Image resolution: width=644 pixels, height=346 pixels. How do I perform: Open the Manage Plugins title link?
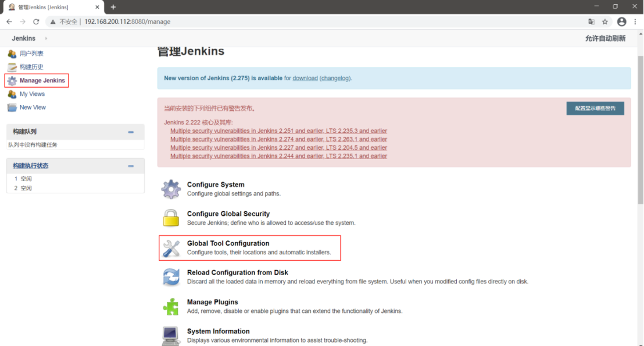pos(212,302)
